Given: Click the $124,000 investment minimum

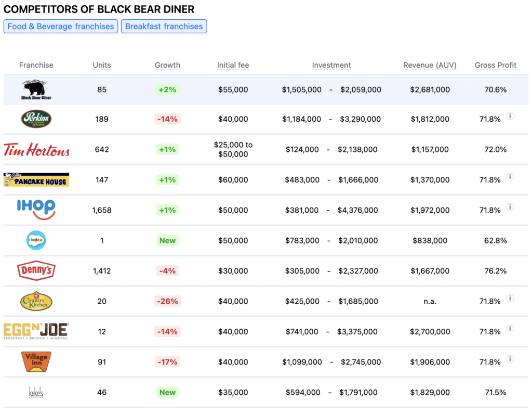Looking at the screenshot, I should coord(302,149).
